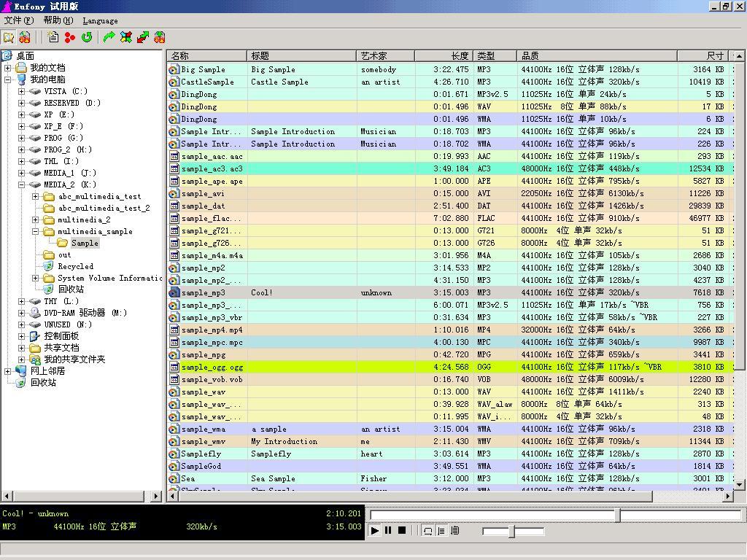Pause the current playback
747x560 pixels.
click(x=388, y=531)
